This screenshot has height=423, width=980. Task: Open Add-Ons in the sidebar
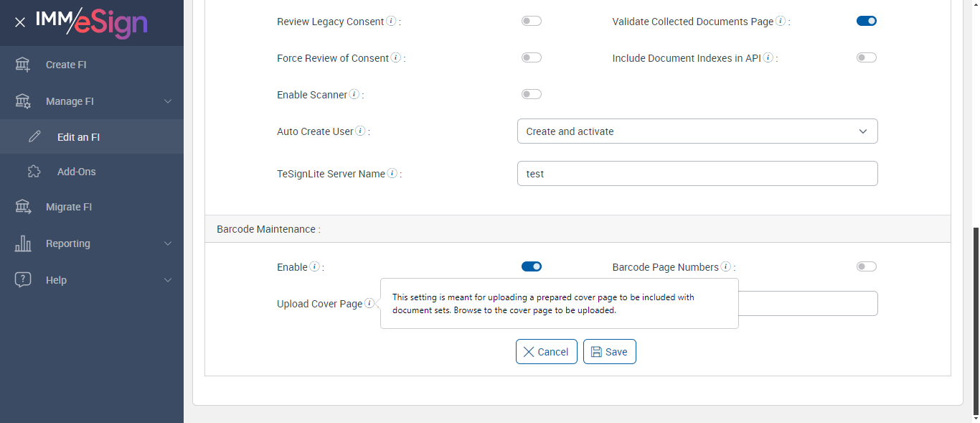tap(76, 172)
